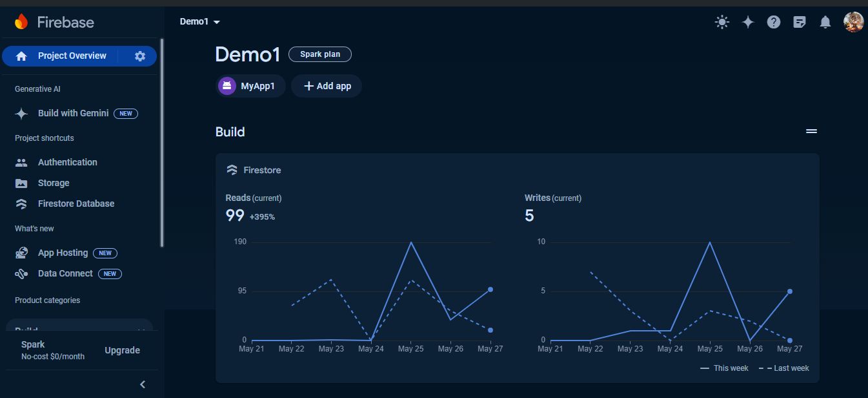Click the Firebase flame logo

21,22
